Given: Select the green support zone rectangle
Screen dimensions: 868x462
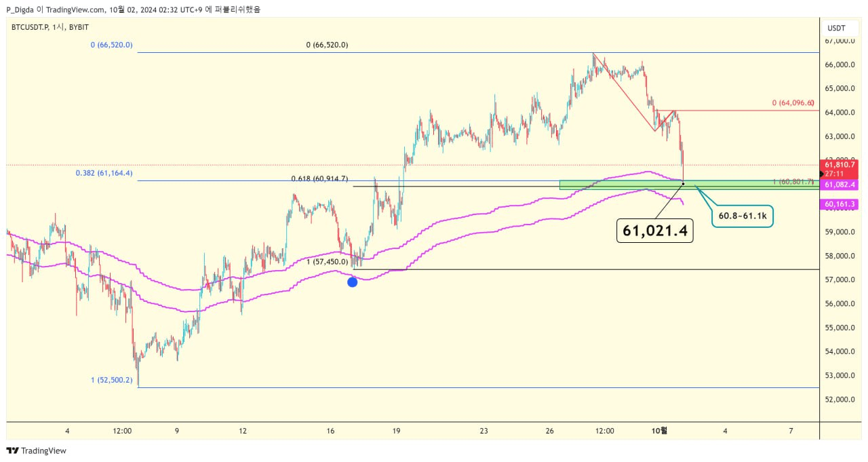Looking at the screenshot, I should point(689,185).
